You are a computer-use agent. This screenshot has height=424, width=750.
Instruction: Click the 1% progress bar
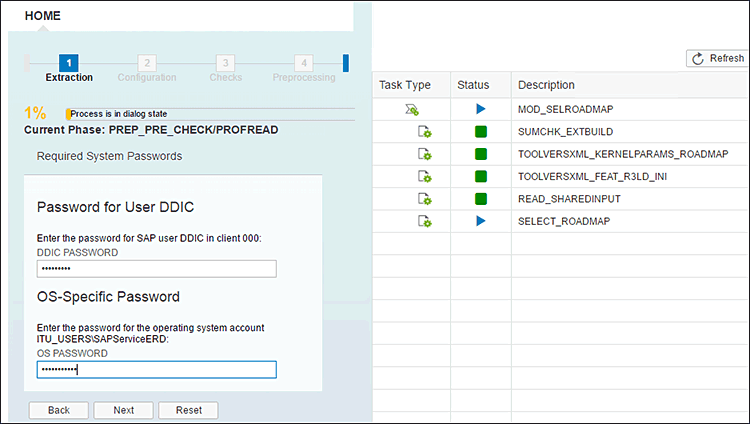209,114
